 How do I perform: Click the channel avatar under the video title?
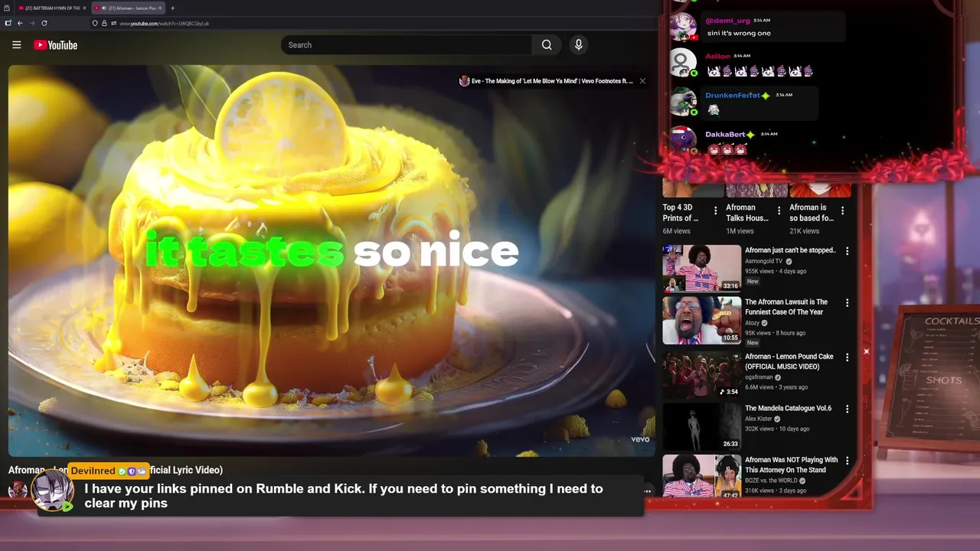(18, 490)
